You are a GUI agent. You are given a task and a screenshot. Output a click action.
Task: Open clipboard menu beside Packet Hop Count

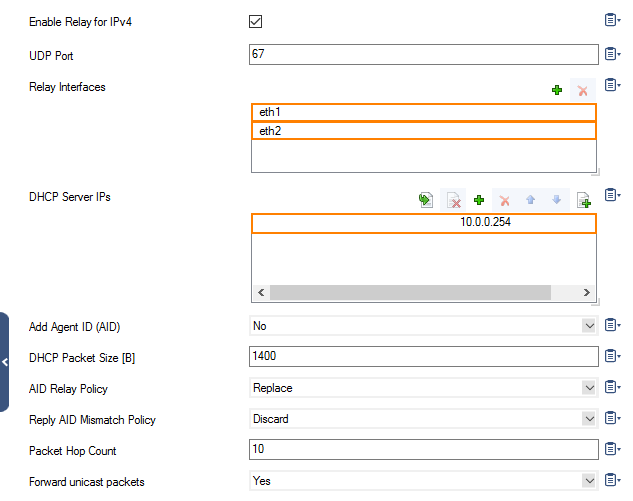coord(611,450)
